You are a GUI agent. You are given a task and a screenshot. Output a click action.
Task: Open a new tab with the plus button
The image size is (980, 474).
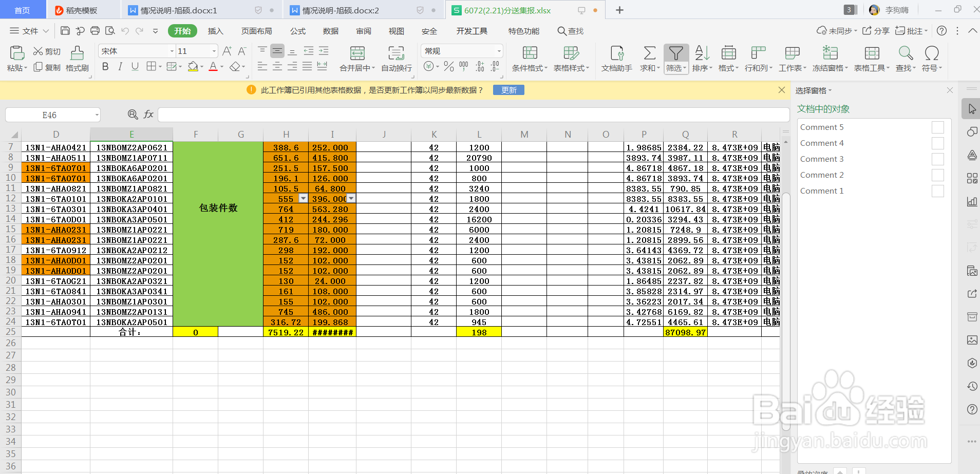coord(619,10)
